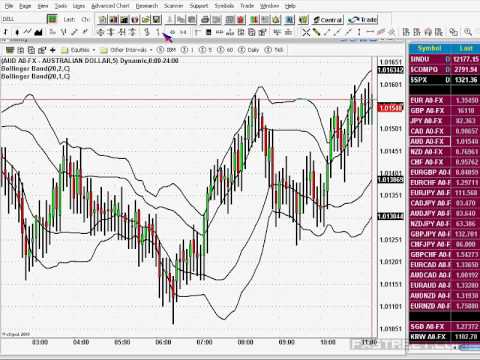Viewport: 480px width, 360px height.
Task: Expand the Other Intervals dropdown
Action: pos(127,50)
